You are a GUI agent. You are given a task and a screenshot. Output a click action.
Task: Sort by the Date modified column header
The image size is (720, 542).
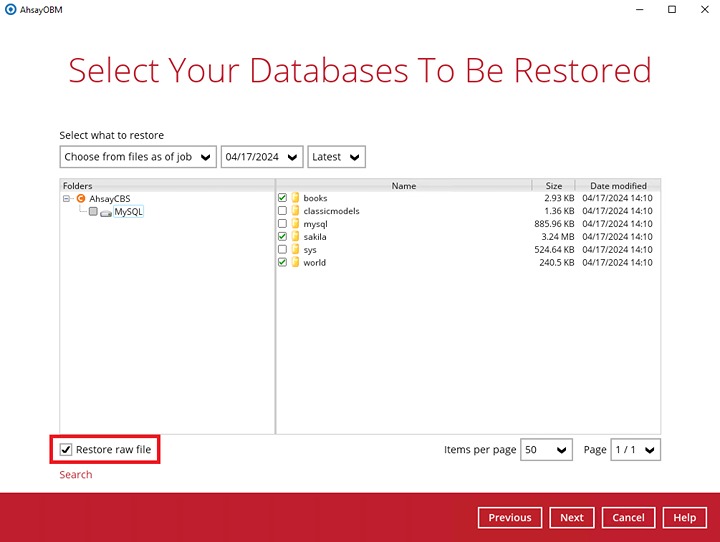618,186
